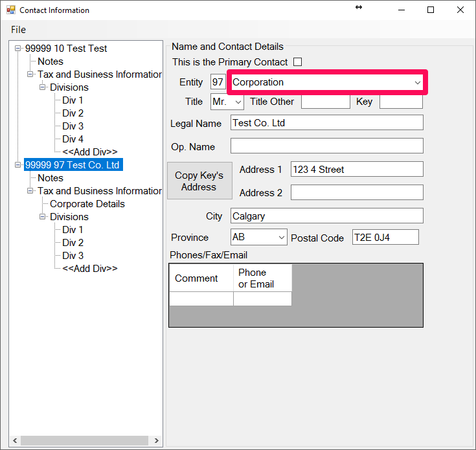476x450 pixels.
Task: Collapse Divisions under the first contact
Action: point(43,87)
